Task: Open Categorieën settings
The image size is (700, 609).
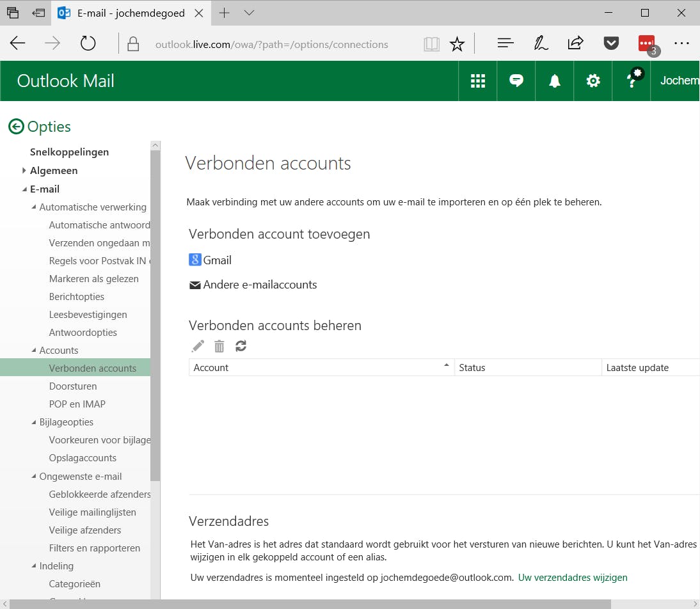Action: click(75, 583)
